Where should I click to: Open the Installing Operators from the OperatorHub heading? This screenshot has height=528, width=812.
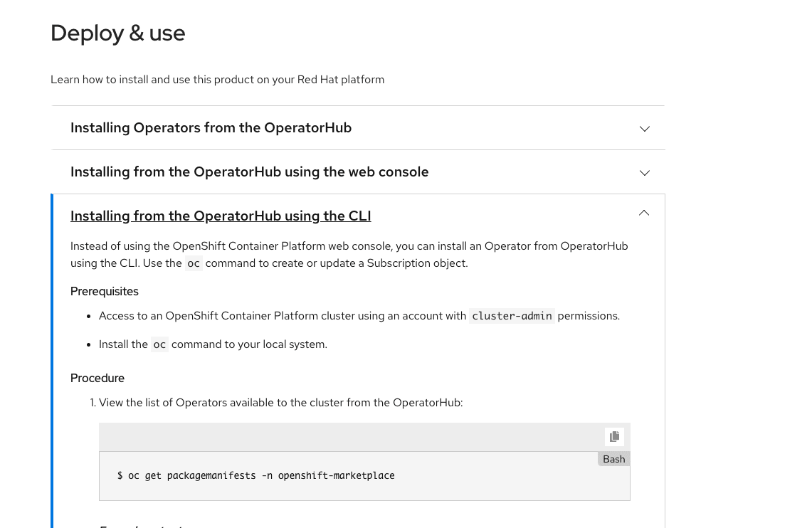(x=211, y=128)
